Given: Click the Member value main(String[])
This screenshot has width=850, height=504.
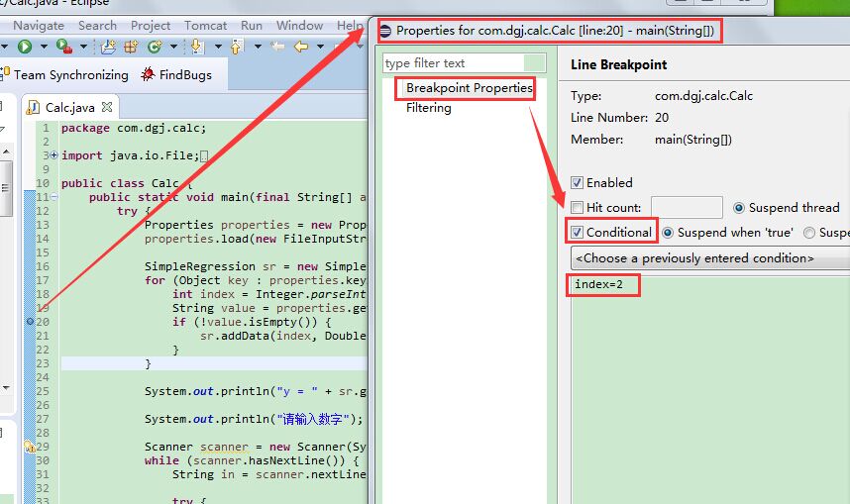Looking at the screenshot, I should pyautogui.click(x=693, y=140).
